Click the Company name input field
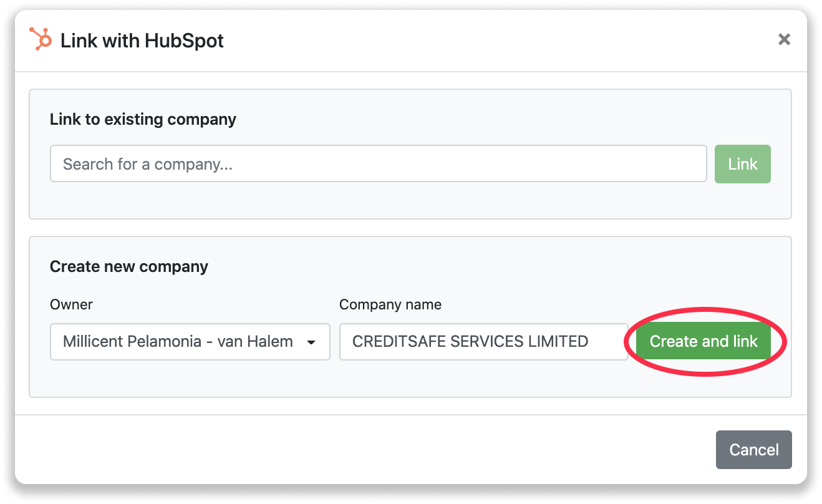This screenshot has height=504, width=822. [x=483, y=341]
